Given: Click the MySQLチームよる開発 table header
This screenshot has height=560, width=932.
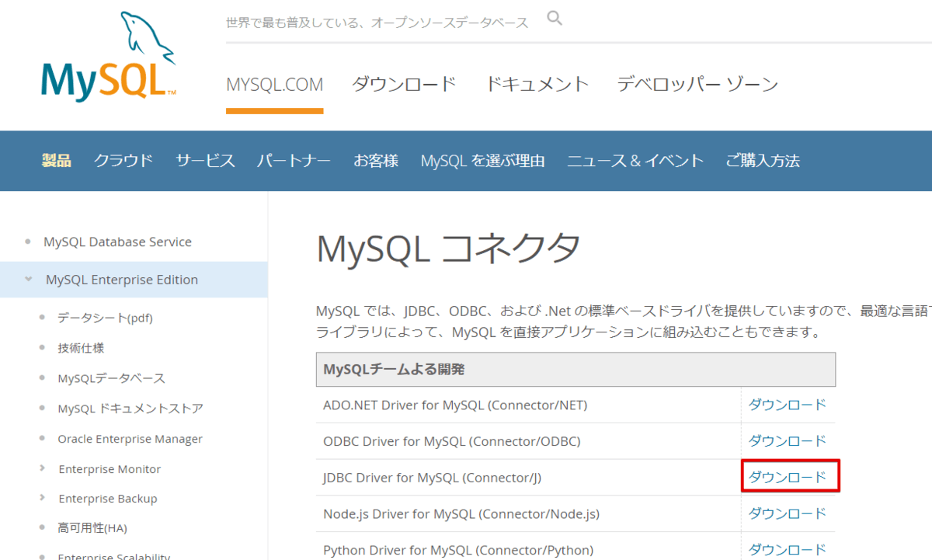Looking at the screenshot, I should point(576,370).
